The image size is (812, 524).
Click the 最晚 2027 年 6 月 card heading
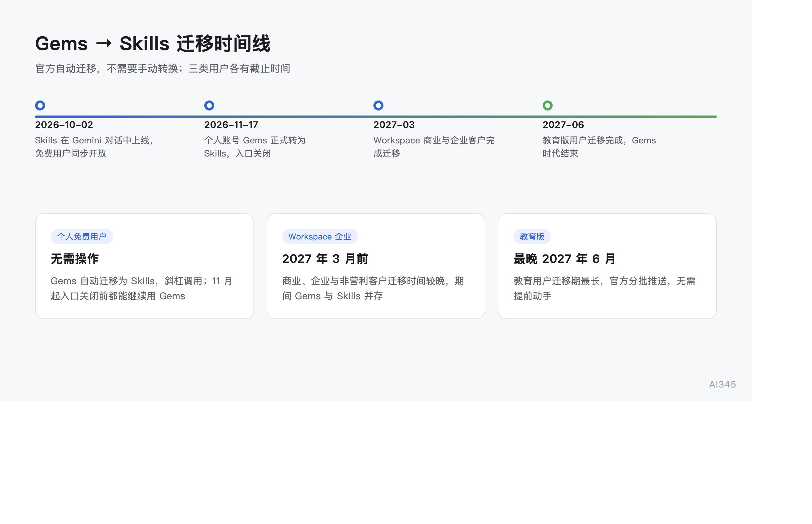click(565, 259)
